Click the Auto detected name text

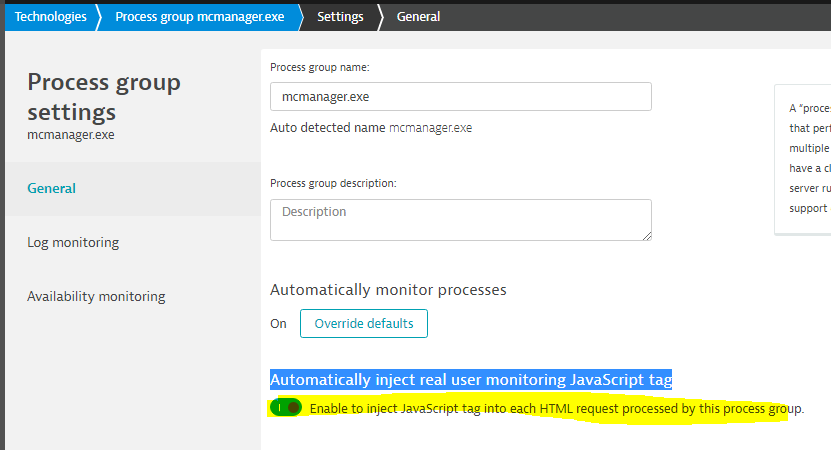click(371, 128)
